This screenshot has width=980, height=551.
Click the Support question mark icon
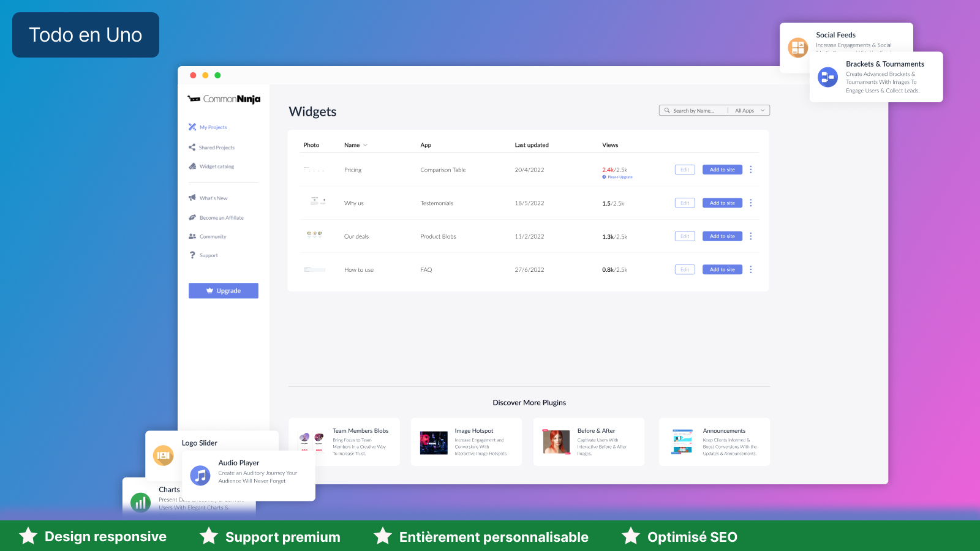click(x=192, y=255)
